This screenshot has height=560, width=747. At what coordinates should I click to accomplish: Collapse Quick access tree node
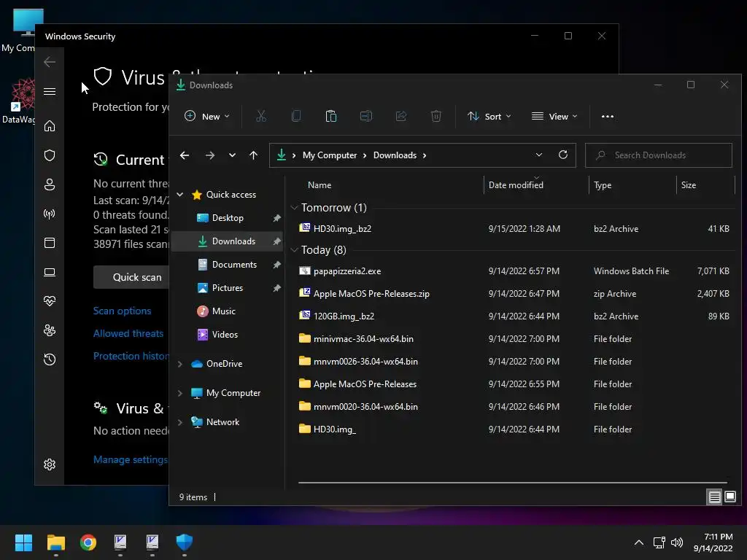point(180,194)
